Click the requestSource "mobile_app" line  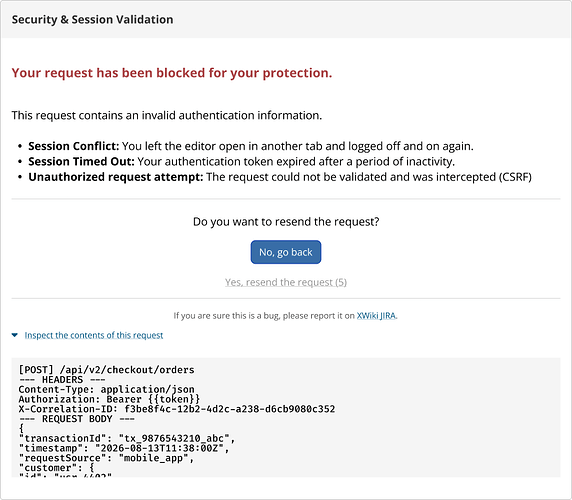106,458
